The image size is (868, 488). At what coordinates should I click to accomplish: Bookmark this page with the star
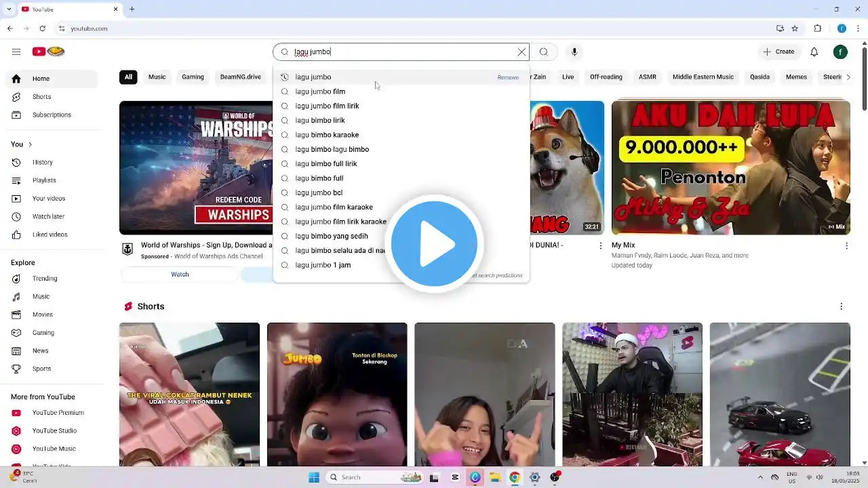point(795,28)
